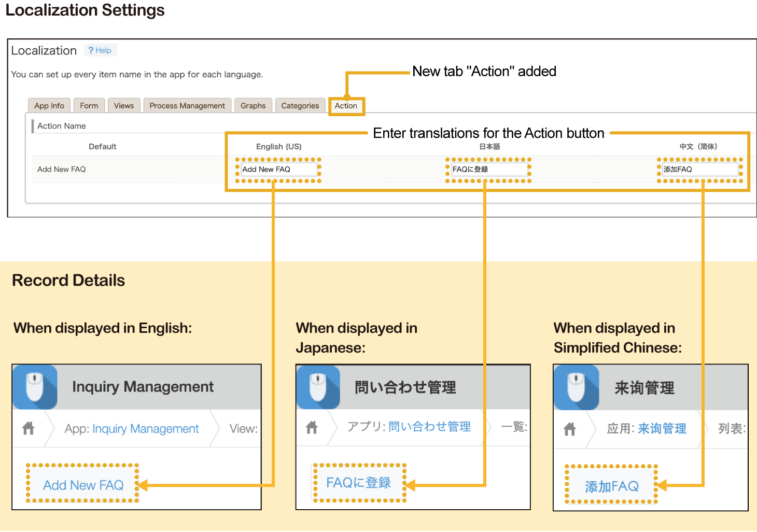Click the mouse app icon for Inquiry Management
Image resolution: width=757 pixels, height=532 pixels.
point(35,387)
